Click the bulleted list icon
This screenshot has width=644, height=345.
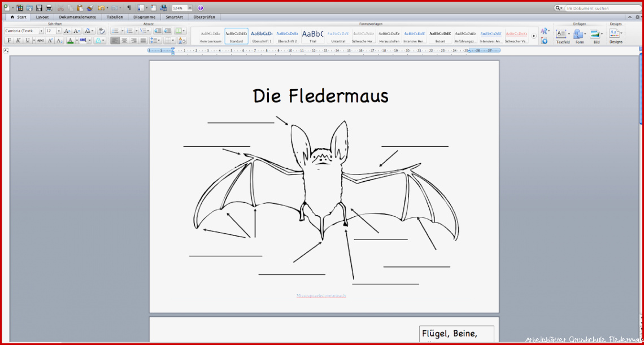[115, 31]
